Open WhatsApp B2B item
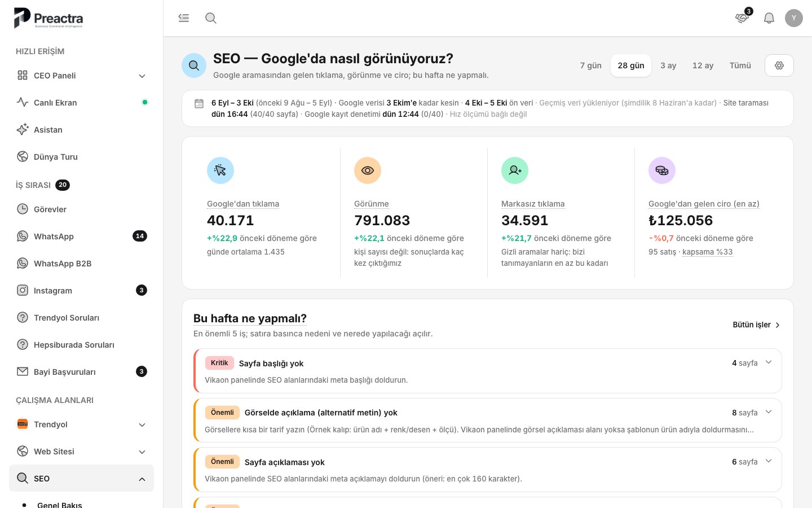 81,264
